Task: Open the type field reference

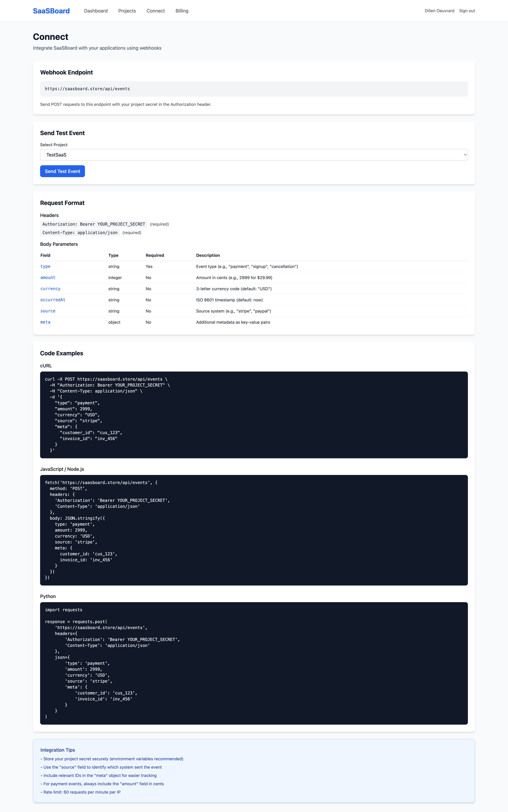Action: [45, 266]
